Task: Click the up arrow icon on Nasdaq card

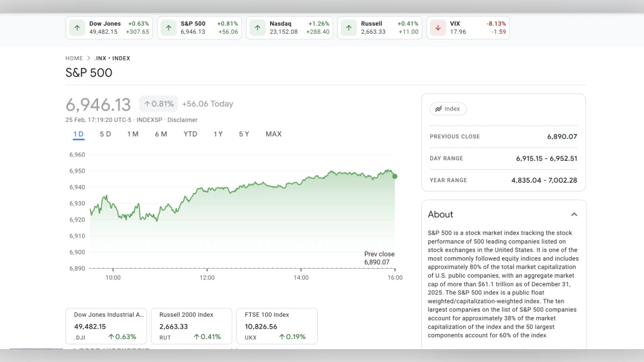Action: pyautogui.click(x=257, y=27)
